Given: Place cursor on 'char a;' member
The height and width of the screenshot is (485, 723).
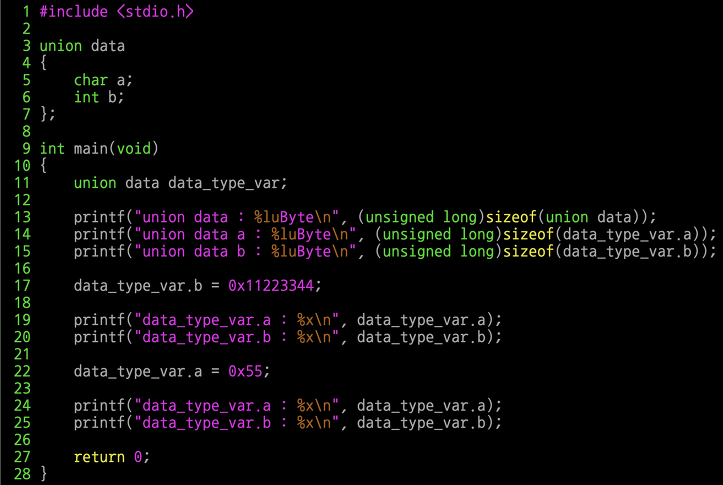Looking at the screenshot, I should point(103,80).
